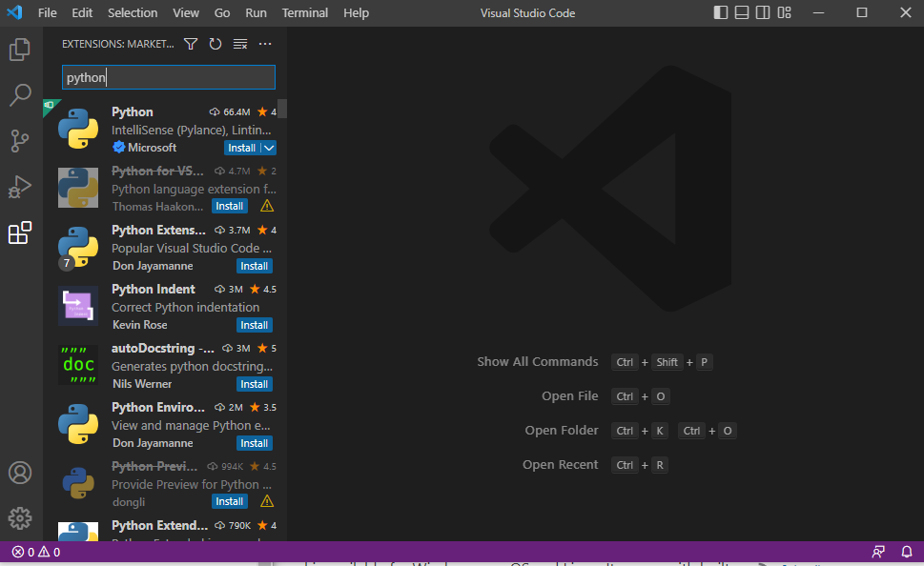Install the Python Enviro... extension
Image resolution: width=924 pixels, height=566 pixels.
point(254,443)
